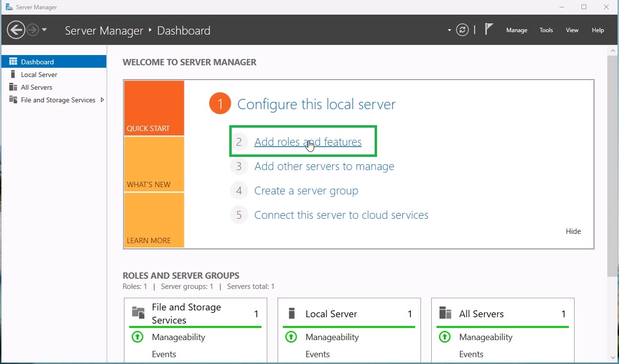Screen dimensions: 619x364
Task: Click the Dashboard sidebar icon
Action: pos(13,62)
